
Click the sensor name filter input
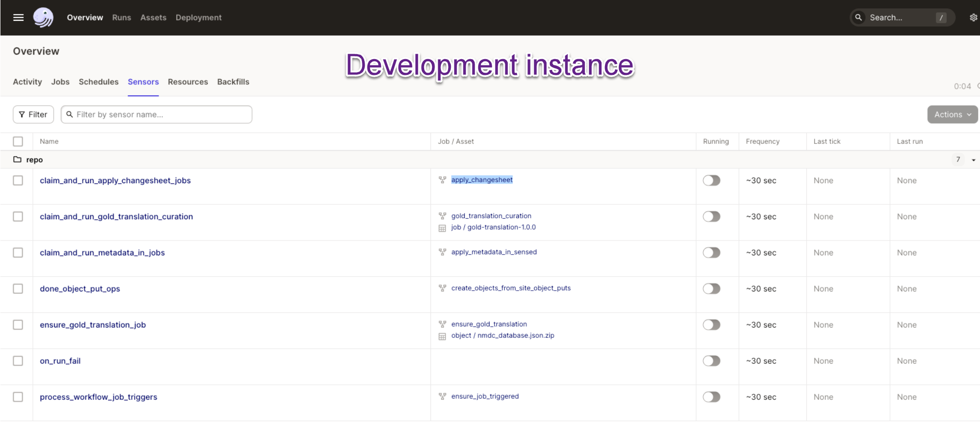tap(156, 114)
